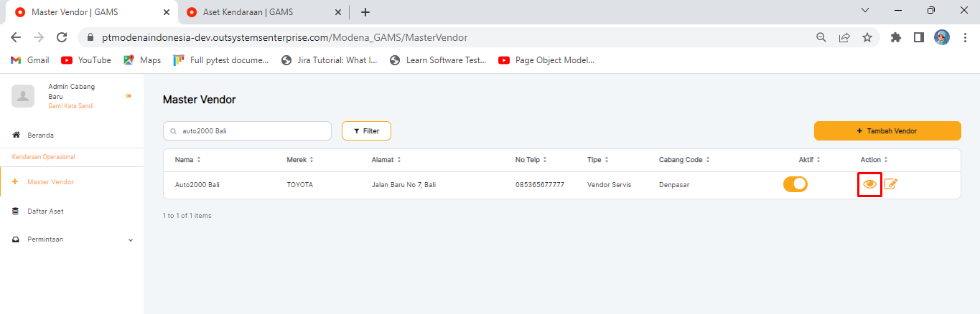Toggle the browser side panel
This screenshot has height=314, width=980.
918,37
